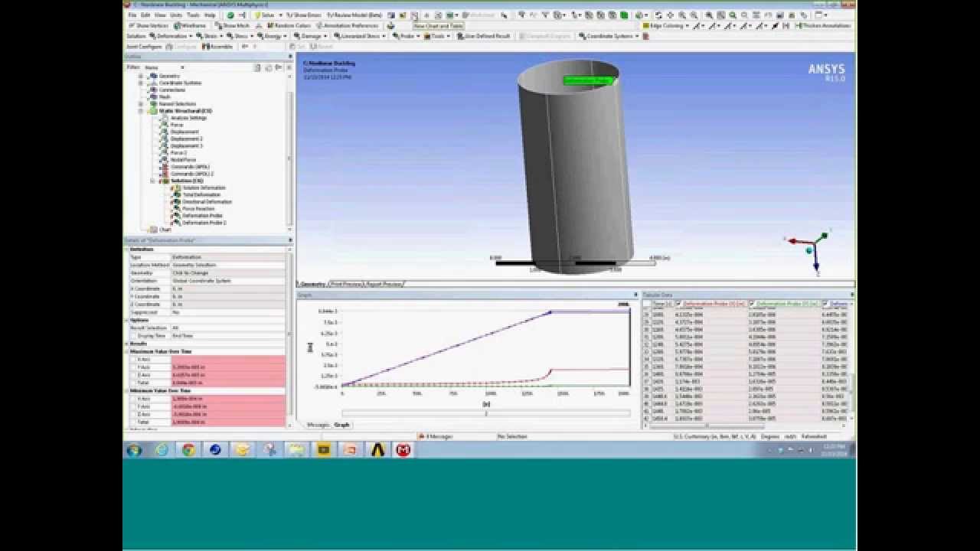Click the User Defined Result button

(484, 36)
